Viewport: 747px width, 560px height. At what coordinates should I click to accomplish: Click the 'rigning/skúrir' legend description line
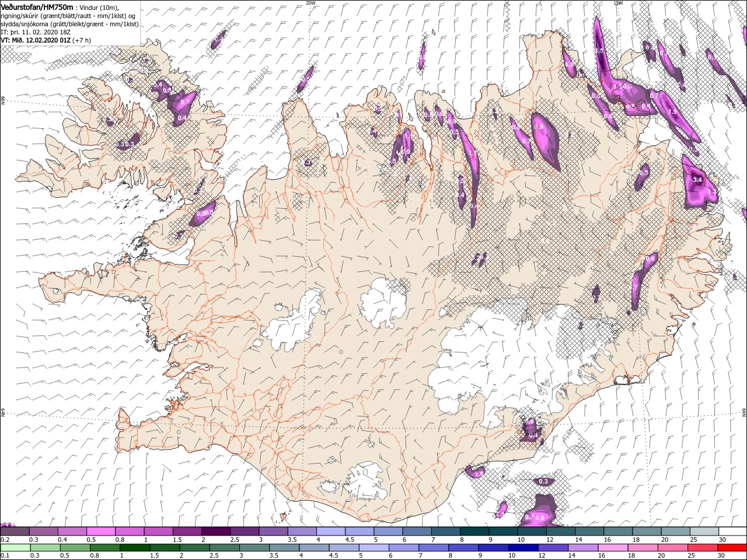tap(69, 16)
